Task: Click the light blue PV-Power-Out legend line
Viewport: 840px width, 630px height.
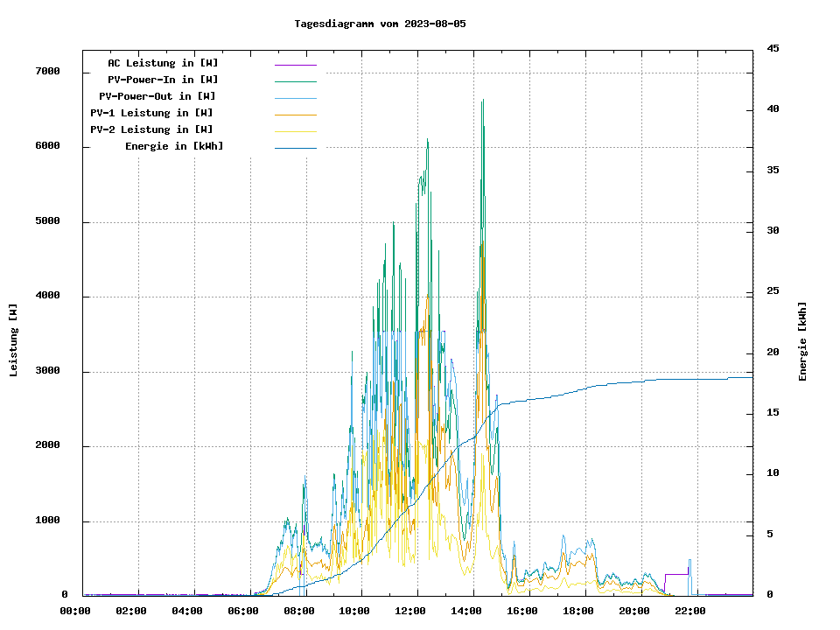Action: click(x=295, y=98)
